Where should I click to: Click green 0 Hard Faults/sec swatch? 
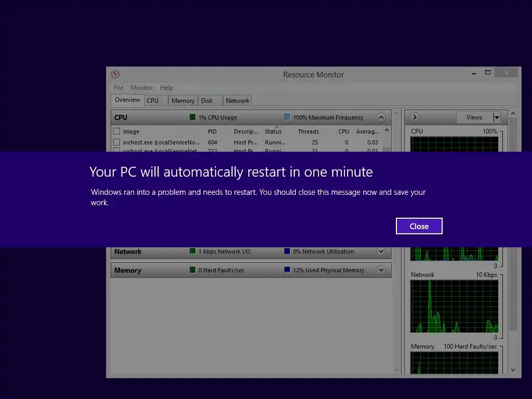coord(192,270)
